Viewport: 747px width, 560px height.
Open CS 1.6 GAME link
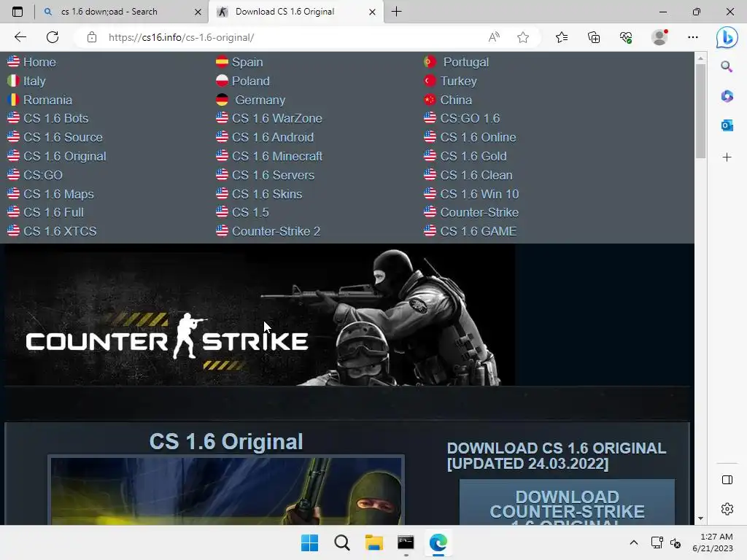[479, 231]
